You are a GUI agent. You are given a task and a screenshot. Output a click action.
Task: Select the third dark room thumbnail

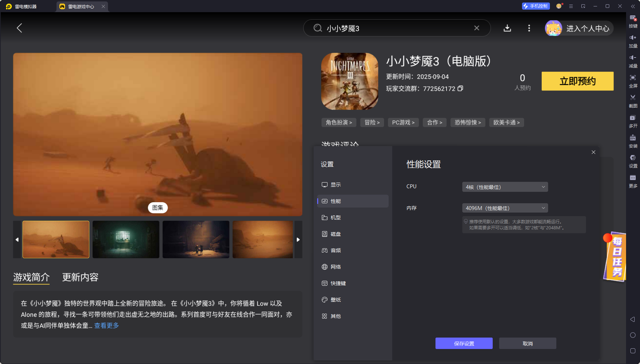click(196, 239)
